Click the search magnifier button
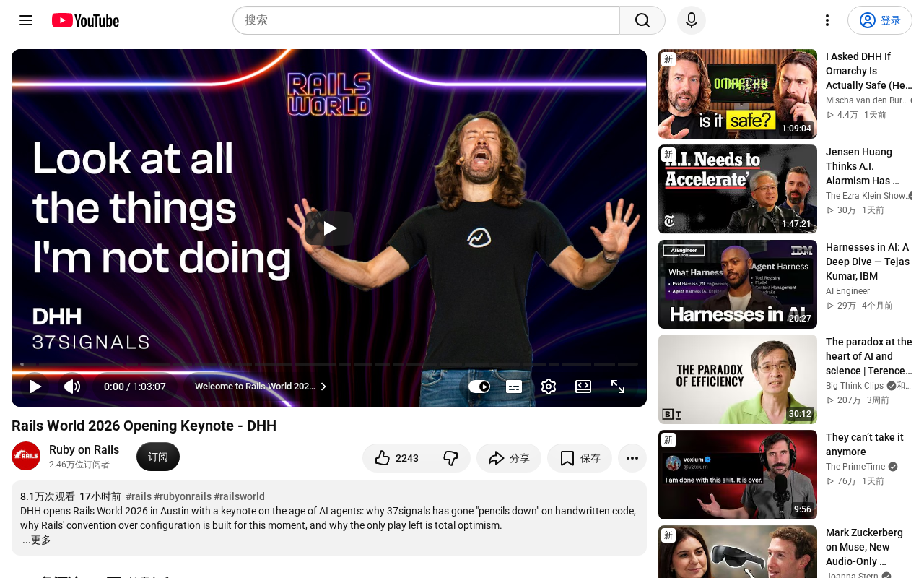Image resolution: width=924 pixels, height=578 pixels. coord(642,20)
